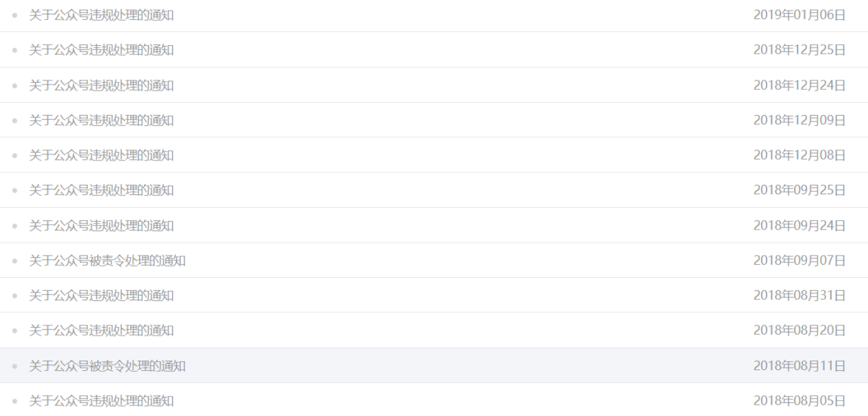Open 关于公众号被责令处理的通知 from 2018年09月07日

(x=108, y=260)
